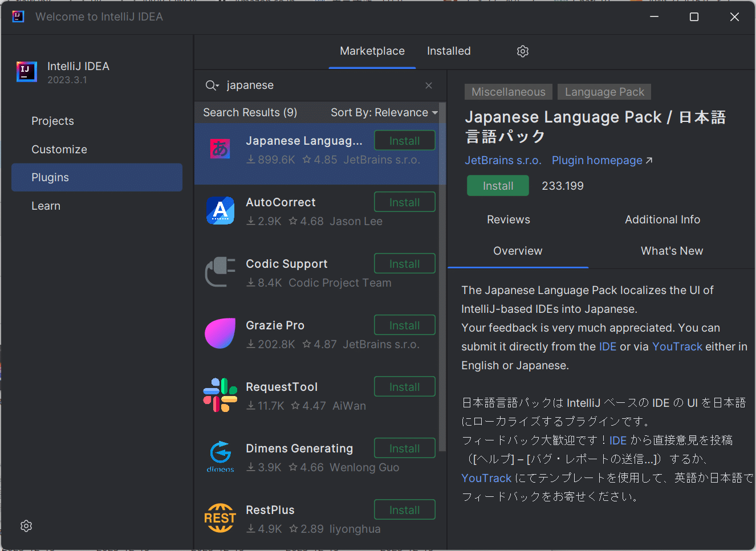Install the Grazie Pro plugin
The image size is (756, 551).
pyautogui.click(x=404, y=325)
